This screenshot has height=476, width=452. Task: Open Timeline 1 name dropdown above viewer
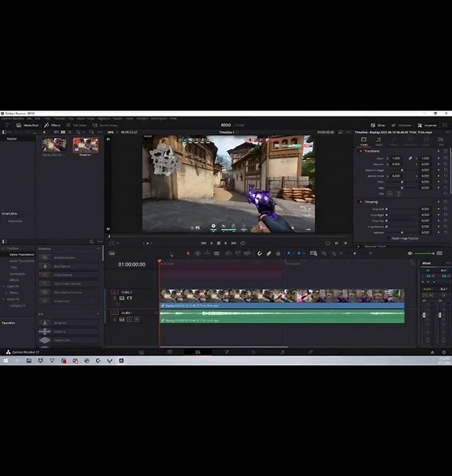pos(228,132)
